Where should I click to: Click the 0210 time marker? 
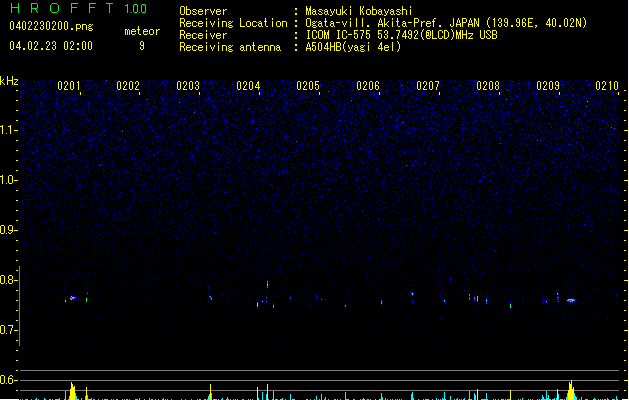pyautogui.click(x=607, y=86)
